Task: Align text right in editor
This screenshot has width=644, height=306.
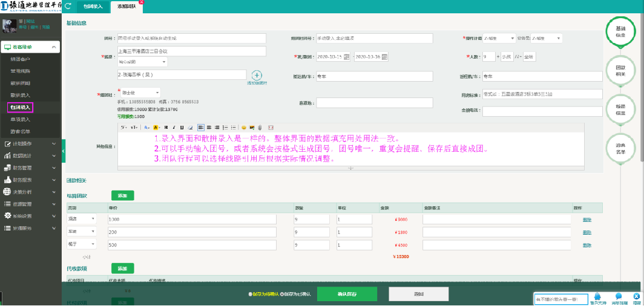Action: (x=217, y=128)
